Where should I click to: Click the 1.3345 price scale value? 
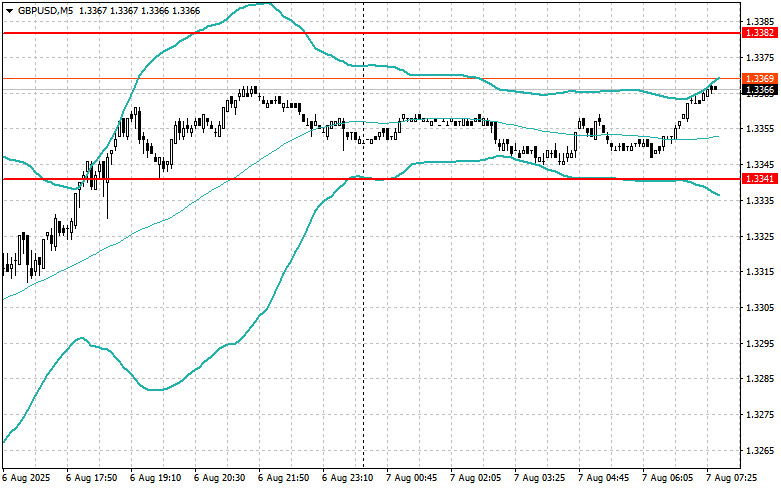click(760, 165)
